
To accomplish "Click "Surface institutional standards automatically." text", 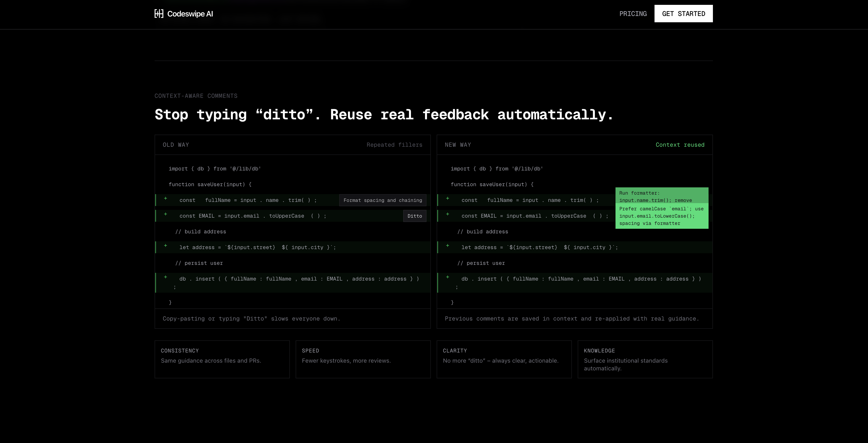I will [626, 365].
